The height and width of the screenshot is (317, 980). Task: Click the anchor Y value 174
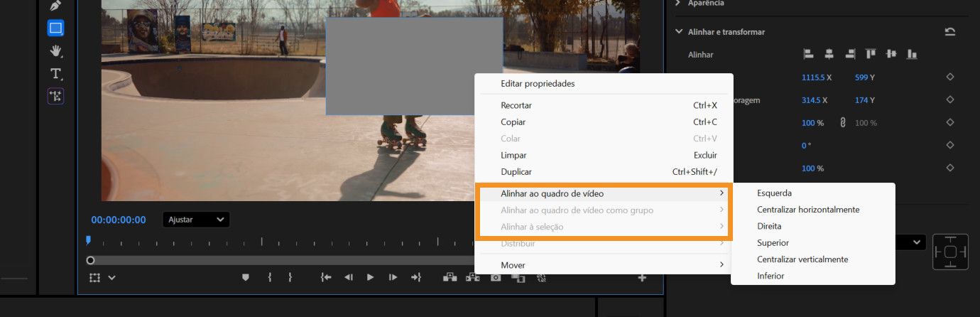pyautogui.click(x=862, y=100)
